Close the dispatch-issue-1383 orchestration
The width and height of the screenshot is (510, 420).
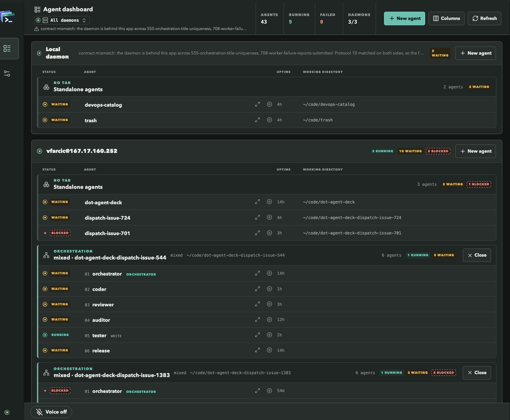tap(477, 373)
